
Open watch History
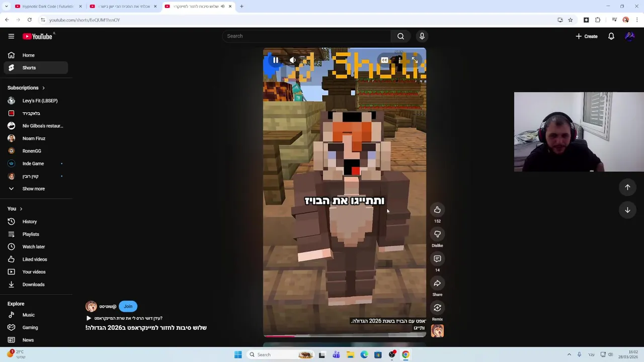(35, 222)
